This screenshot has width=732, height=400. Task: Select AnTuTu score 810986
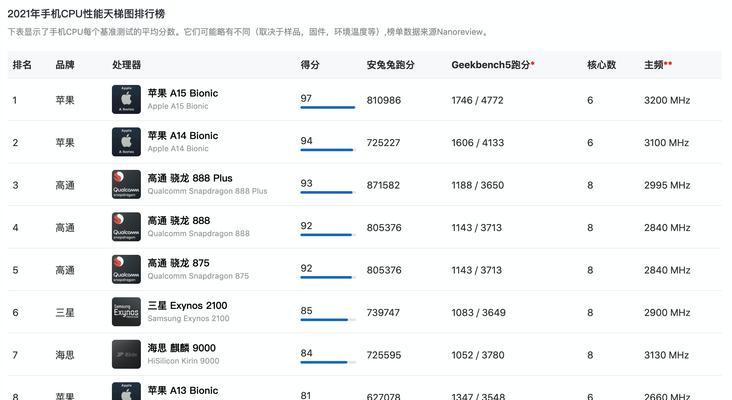pyautogui.click(x=384, y=100)
